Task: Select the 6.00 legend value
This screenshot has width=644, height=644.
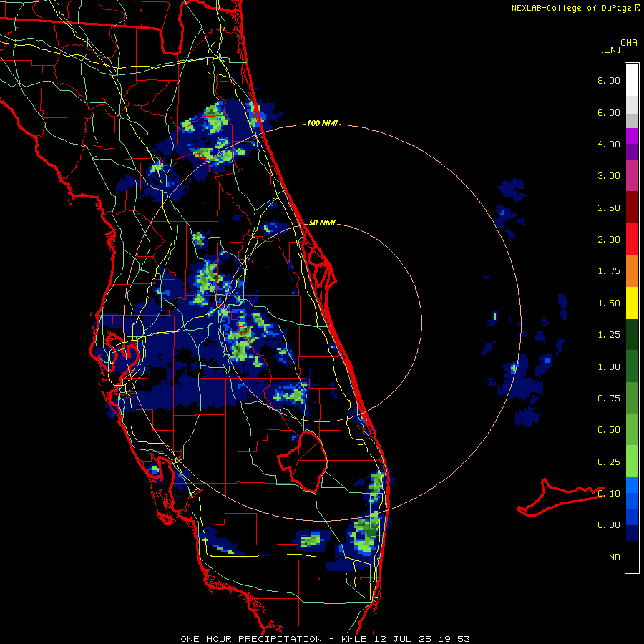Action: pyautogui.click(x=609, y=112)
